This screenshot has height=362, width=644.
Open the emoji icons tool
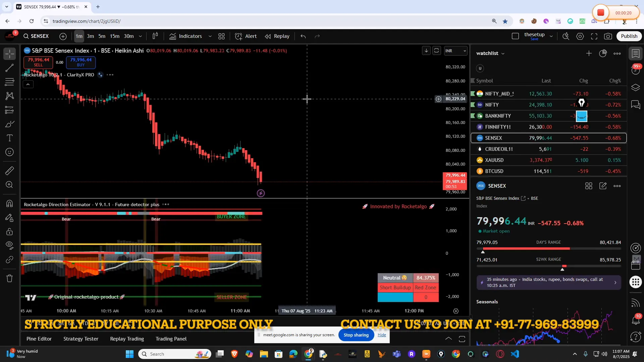(x=10, y=152)
